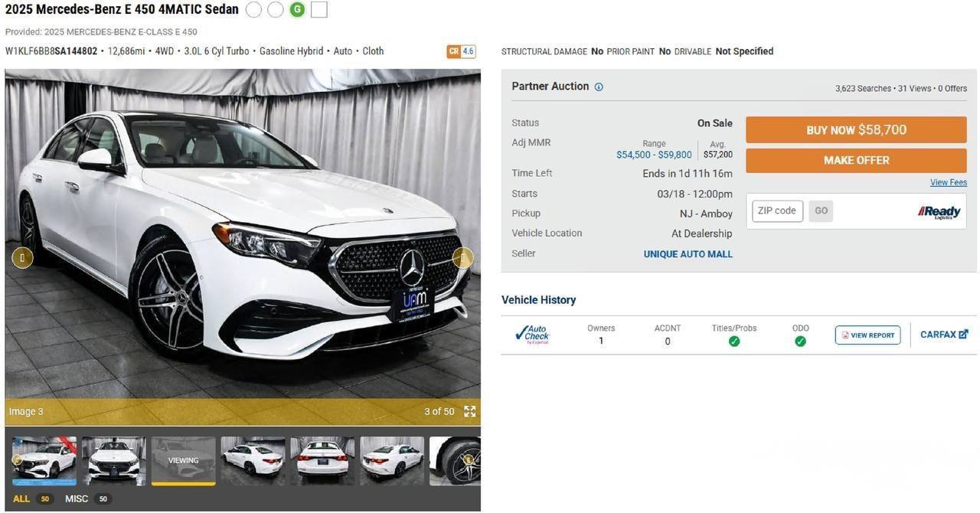The image size is (980, 513).
Task: Click the View Report button
Action: point(867,335)
